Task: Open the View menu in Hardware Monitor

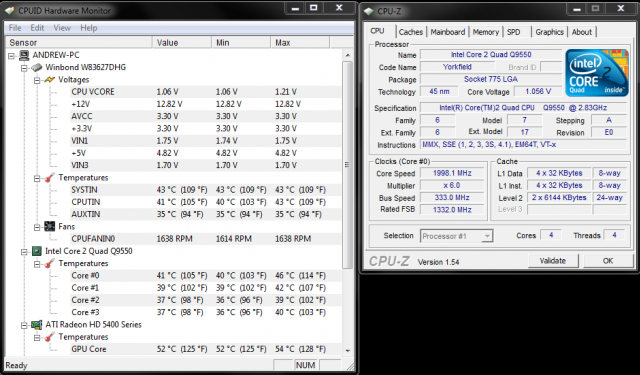Action: (x=62, y=28)
